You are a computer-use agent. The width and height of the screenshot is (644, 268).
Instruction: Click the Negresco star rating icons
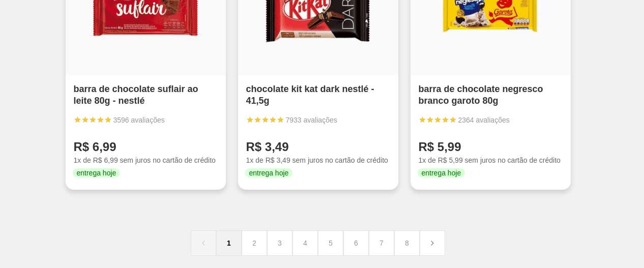pos(437,120)
